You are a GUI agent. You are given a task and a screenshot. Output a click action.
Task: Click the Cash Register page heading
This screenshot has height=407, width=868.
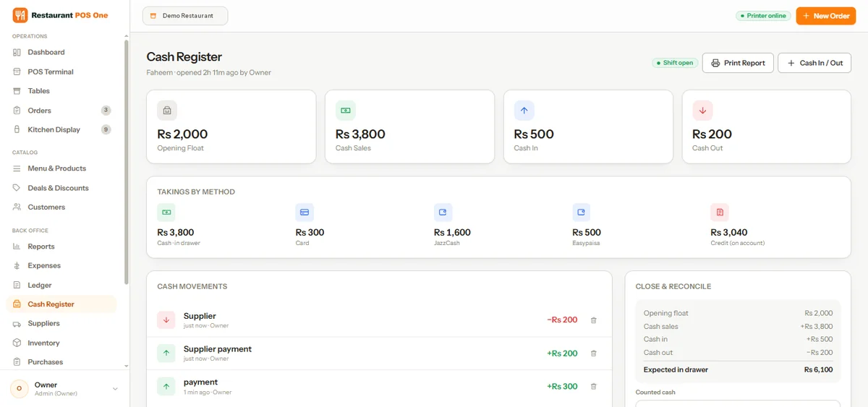(184, 57)
